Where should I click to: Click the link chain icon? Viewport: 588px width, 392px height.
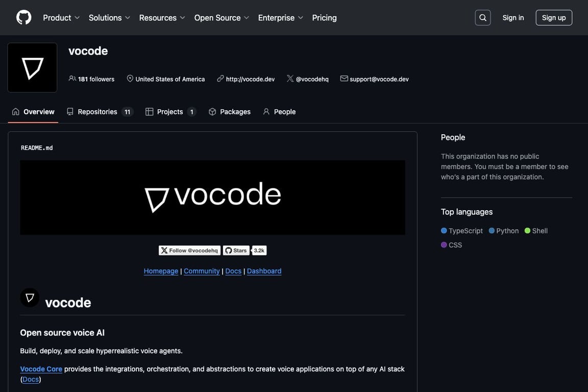coord(220,79)
